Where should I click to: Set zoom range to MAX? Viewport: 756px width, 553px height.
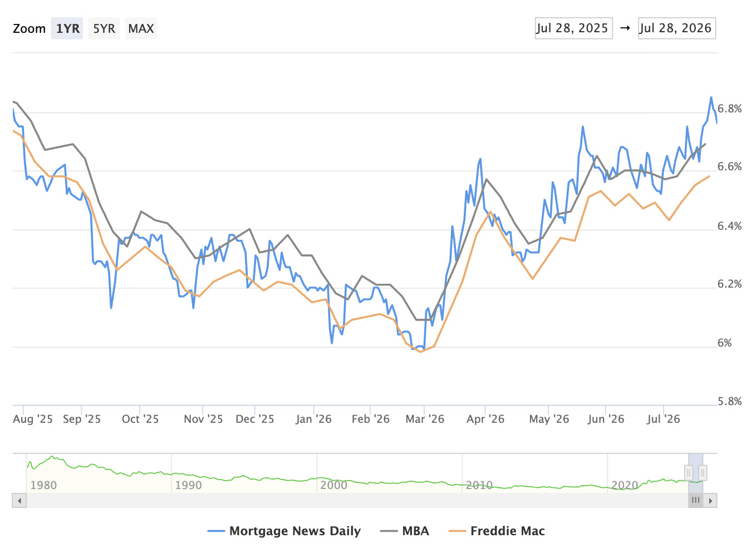141,28
